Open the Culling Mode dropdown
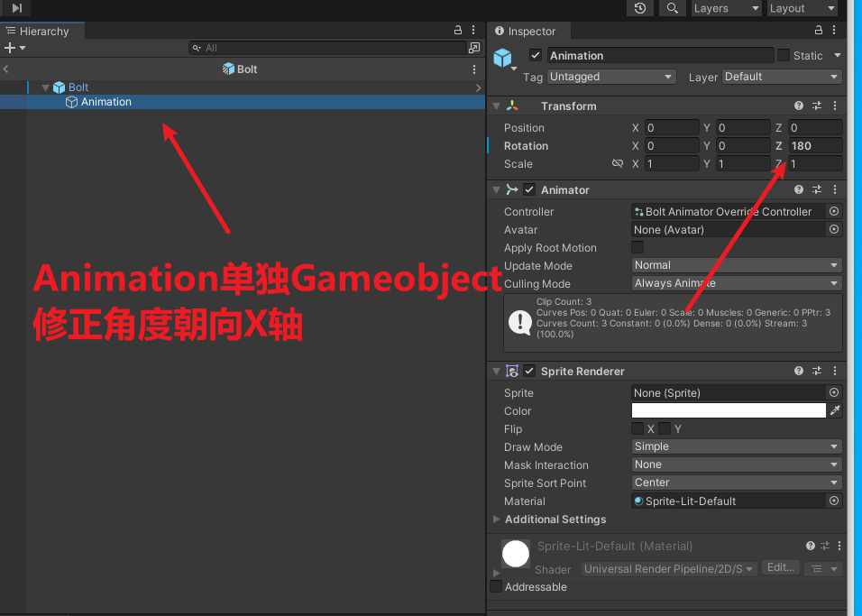This screenshot has height=616, width=862. point(737,283)
